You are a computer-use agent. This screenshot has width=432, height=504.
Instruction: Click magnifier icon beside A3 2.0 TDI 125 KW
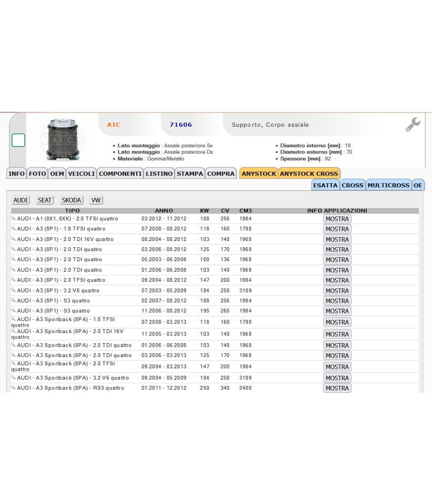tap(13, 249)
